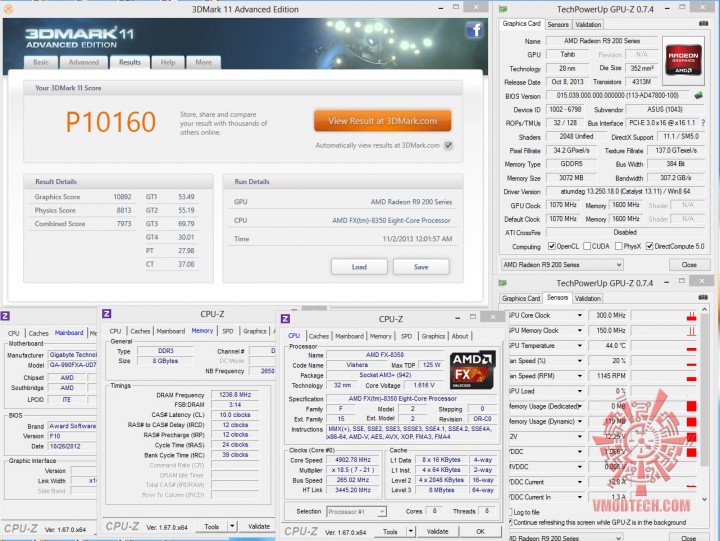The image size is (720, 541).
Task: Click the DRAM Frequency value field
Action: [235, 394]
